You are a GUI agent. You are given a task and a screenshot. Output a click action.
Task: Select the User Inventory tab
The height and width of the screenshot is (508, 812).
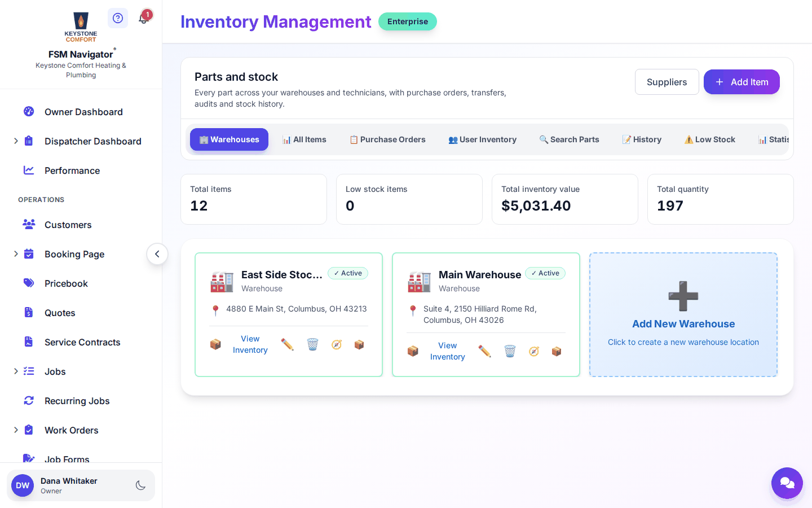(483, 139)
